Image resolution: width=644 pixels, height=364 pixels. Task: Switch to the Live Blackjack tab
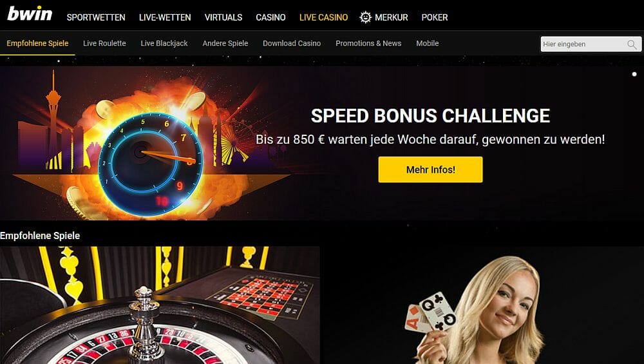(164, 43)
